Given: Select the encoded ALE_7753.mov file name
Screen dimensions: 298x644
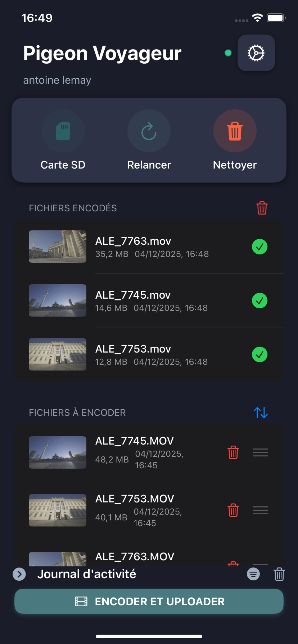Looking at the screenshot, I should [x=133, y=349].
